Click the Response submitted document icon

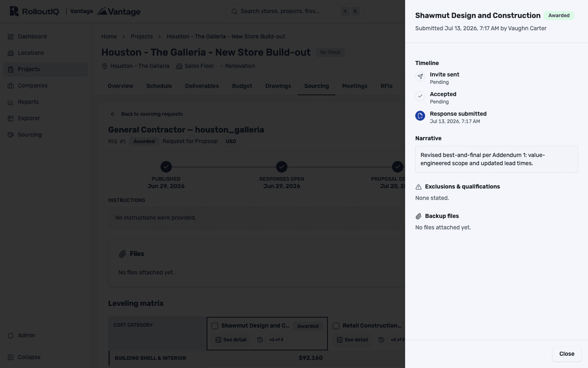[420, 116]
